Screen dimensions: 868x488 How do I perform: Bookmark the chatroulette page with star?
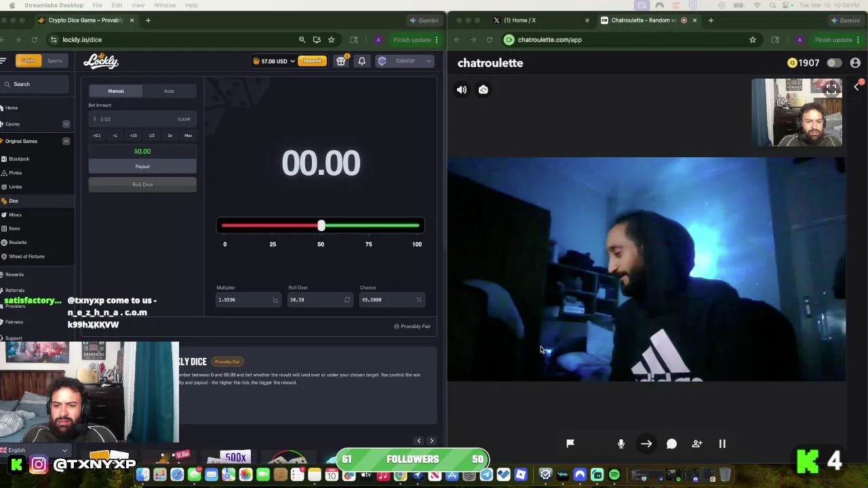tap(753, 40)
